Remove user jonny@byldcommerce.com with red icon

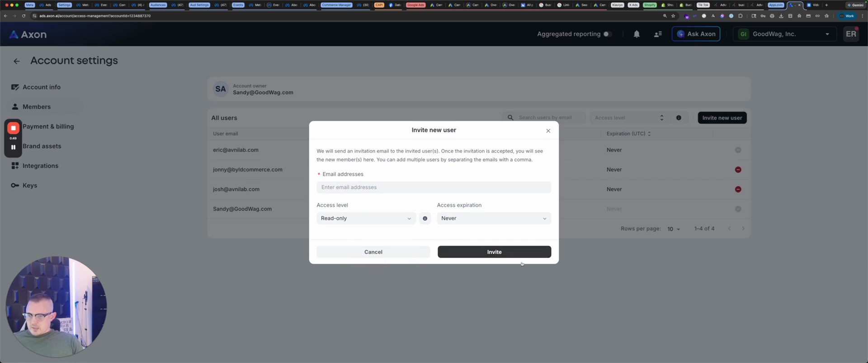(x=738, y=170)
